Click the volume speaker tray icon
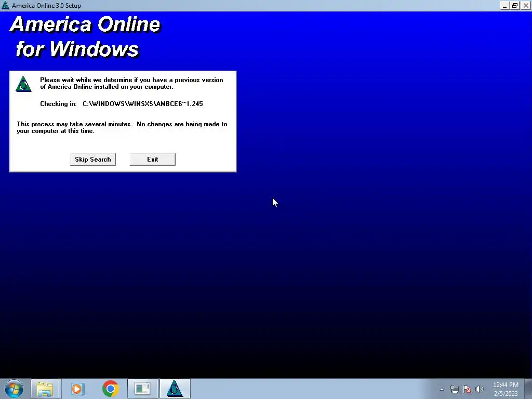The height and width of the screenshot is (399, 532). 480,389
